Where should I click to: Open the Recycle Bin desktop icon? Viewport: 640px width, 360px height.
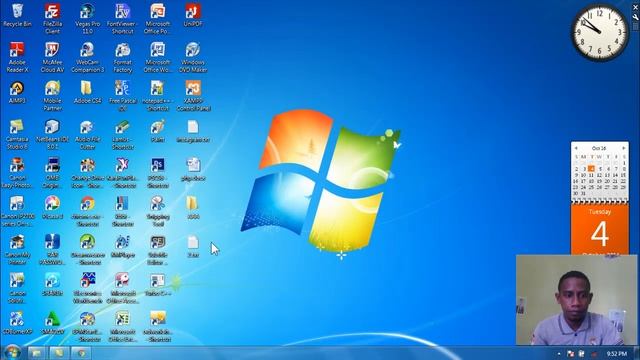tap(17, 11)
